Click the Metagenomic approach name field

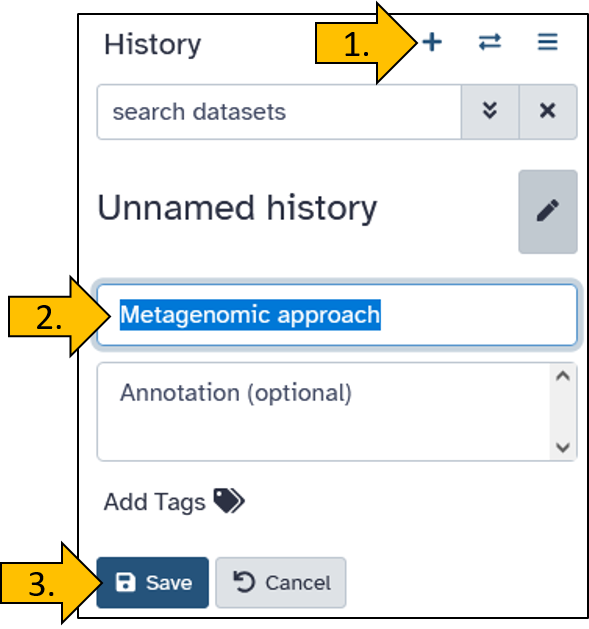click(x=337, y=315)
